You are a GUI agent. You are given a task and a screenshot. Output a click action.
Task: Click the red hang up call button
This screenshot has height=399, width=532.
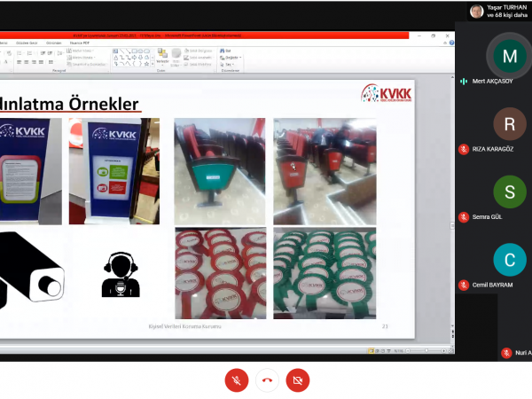[267, 380]
